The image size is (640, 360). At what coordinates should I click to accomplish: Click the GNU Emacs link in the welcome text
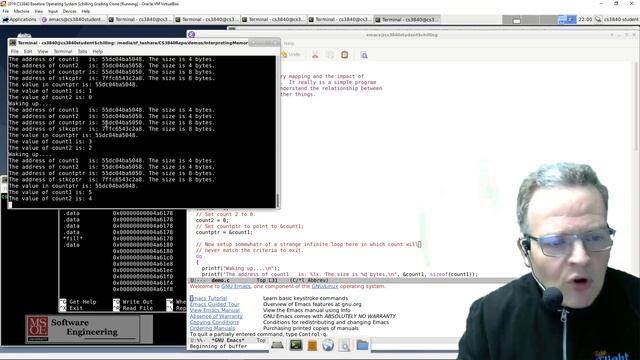pyautogui.click(x=236, y=286)
